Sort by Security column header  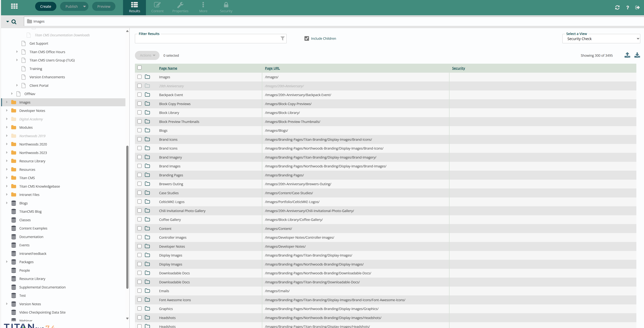coord(459,68)
